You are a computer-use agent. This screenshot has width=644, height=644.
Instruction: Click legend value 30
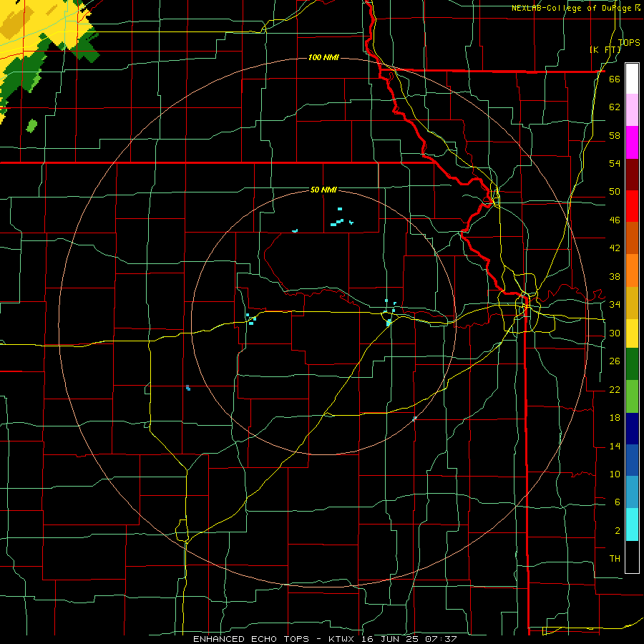pyautogui.click(x=615, y=333)
